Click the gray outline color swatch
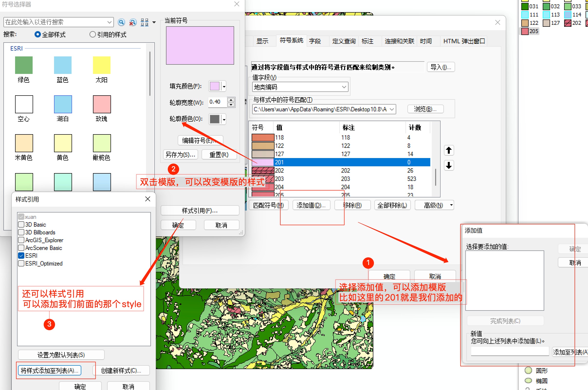This screenshot has height=390, width=588. click(x=215, y=119)
